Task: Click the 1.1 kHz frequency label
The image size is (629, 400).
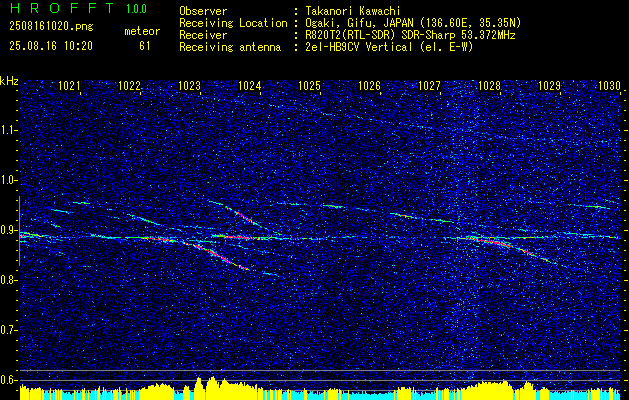Action: pyautogui.click(x=8, y=130)
